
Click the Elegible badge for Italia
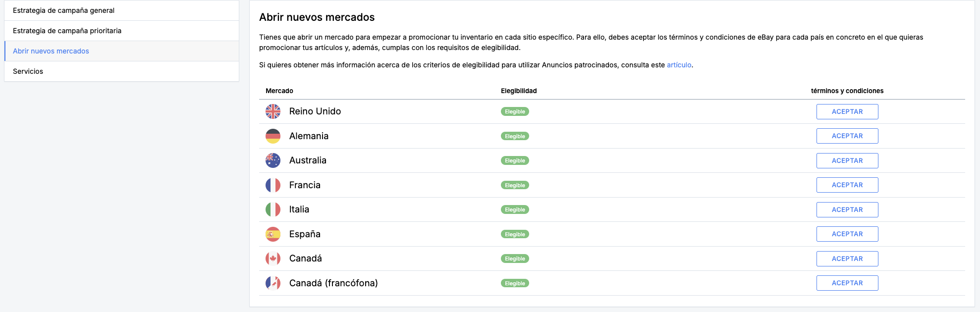tap(515, 210)
